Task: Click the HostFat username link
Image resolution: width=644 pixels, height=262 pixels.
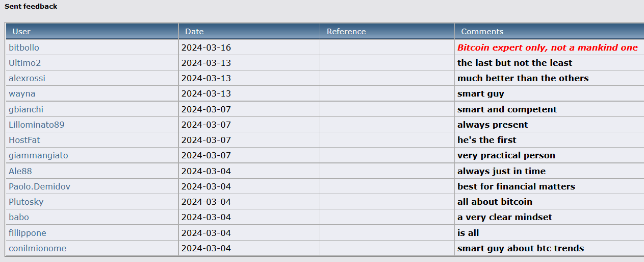Action: click(24, 140)
